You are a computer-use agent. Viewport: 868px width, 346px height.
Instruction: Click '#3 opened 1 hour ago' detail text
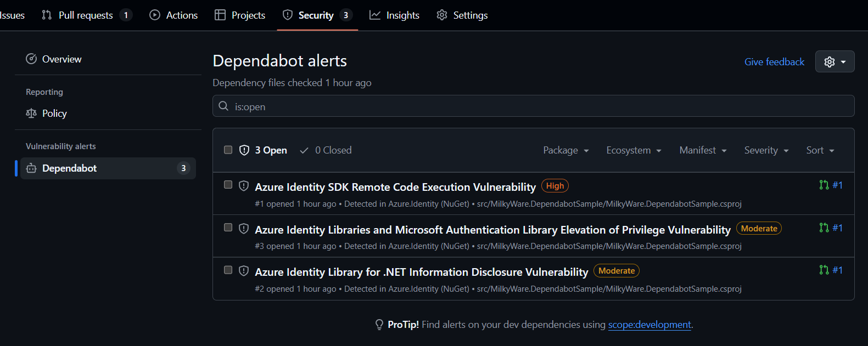295,246
